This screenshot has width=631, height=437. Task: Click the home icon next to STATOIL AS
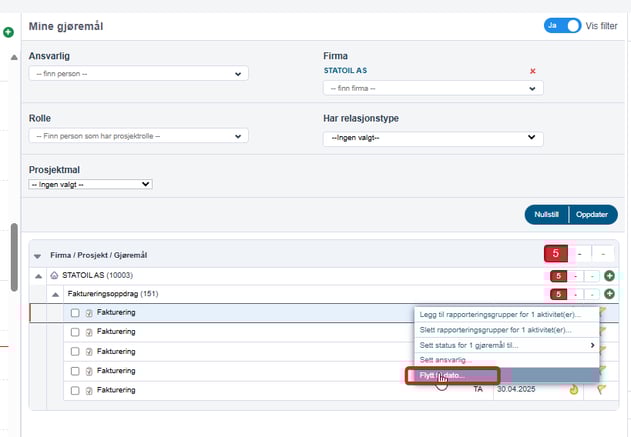53,275
